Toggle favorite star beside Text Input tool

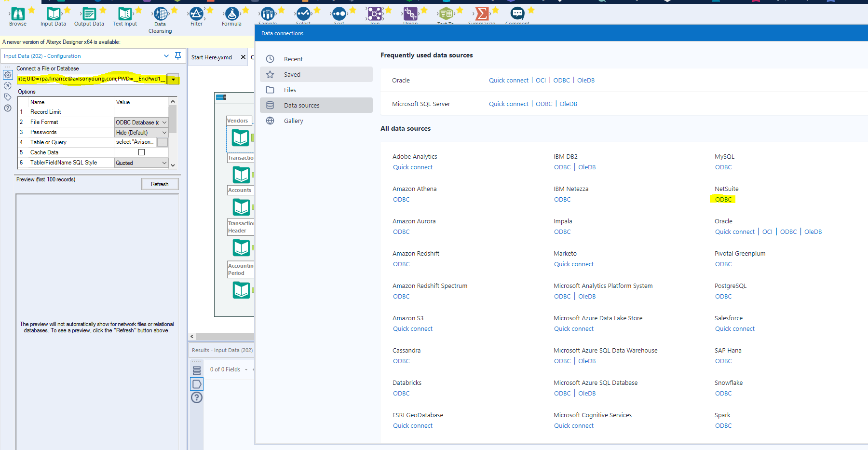(x=139, y=10)
